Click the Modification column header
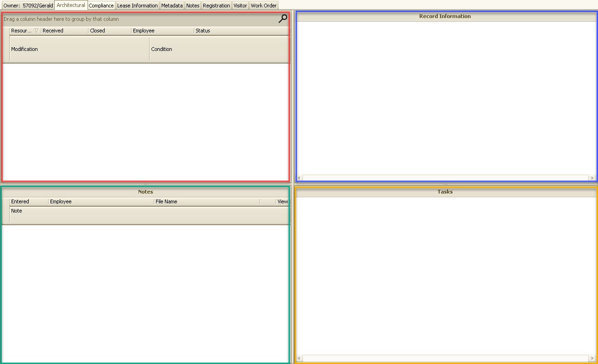The width and height of the screenshot is (598, 364). (x=79, y=49)
